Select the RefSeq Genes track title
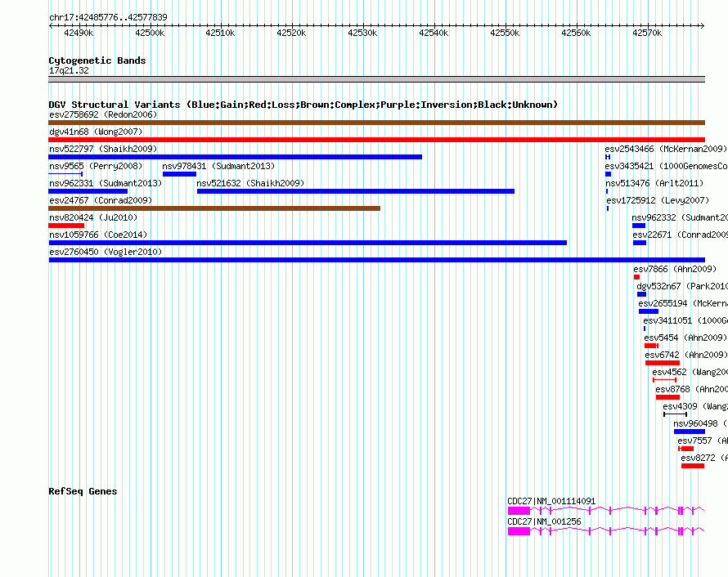This screenshot has width=728, height=577. [x=83, y=491]
